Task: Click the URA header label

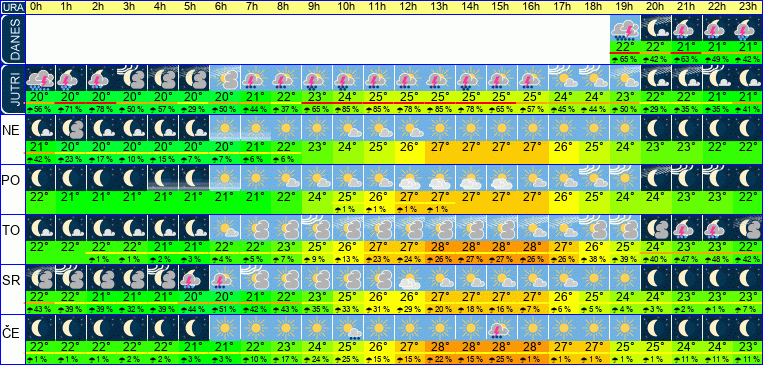Action: 13,7
